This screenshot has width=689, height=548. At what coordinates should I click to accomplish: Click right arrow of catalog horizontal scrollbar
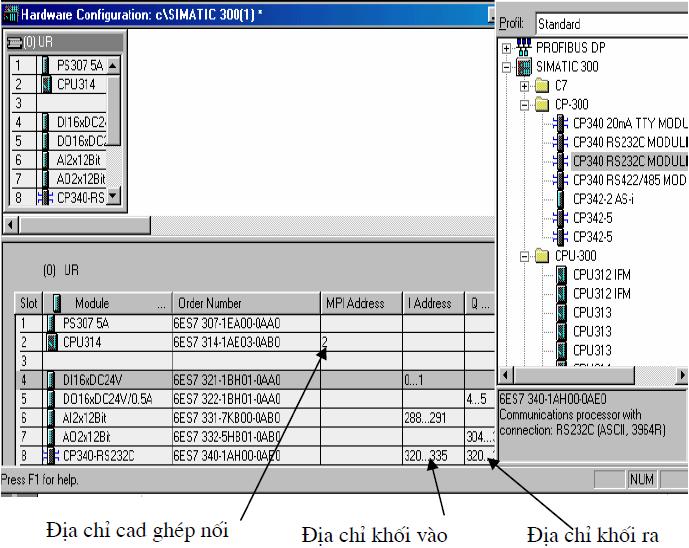coord(682,375)
